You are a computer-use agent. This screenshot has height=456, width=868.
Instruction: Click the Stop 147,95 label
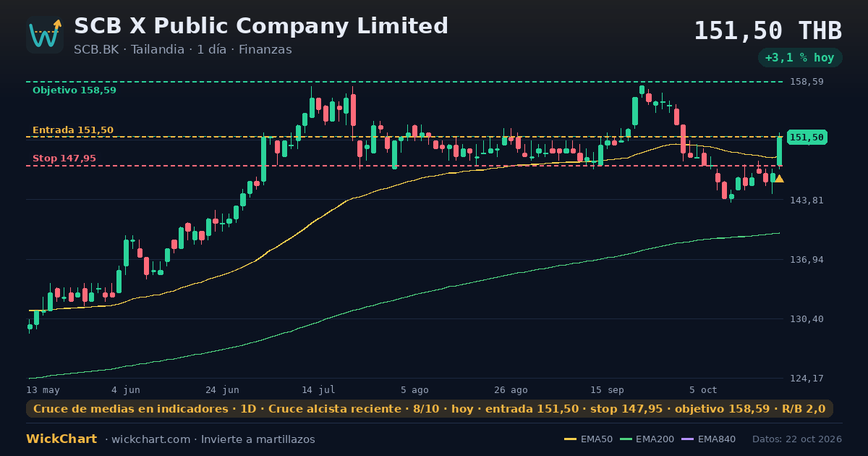(x=64, y=159)
